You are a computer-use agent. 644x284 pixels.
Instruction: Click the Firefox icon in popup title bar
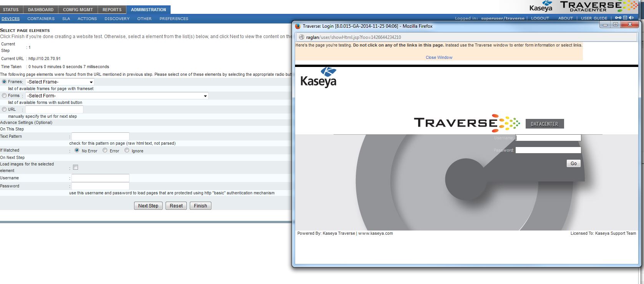(298, 26)
